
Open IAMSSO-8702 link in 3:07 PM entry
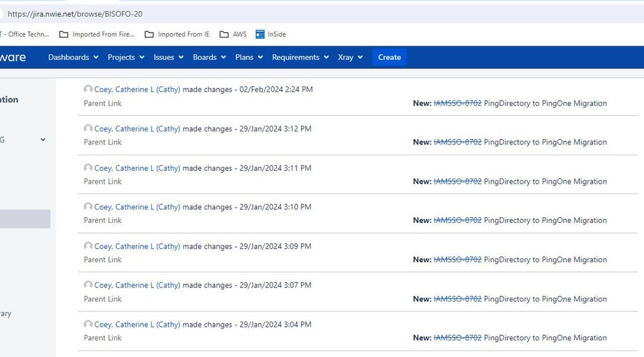[458, 299]
